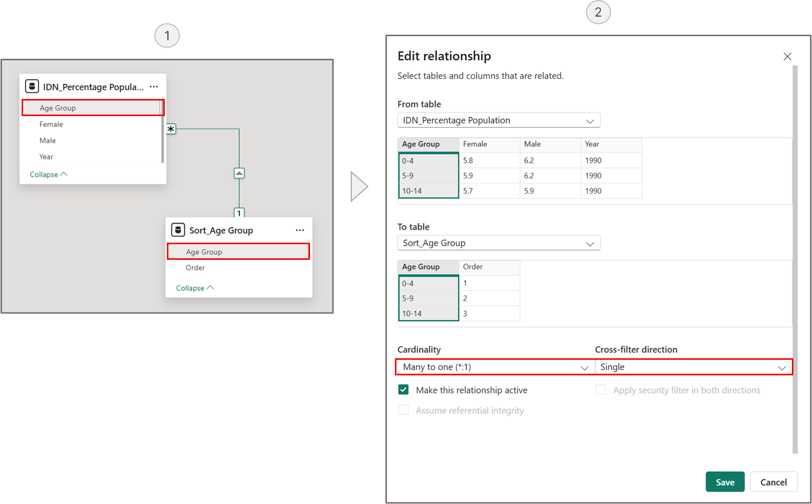The image size is (812, 504).
Task: Expand the Cardinality dropdown
Action: pyautogui.click(x=495, y=367)
